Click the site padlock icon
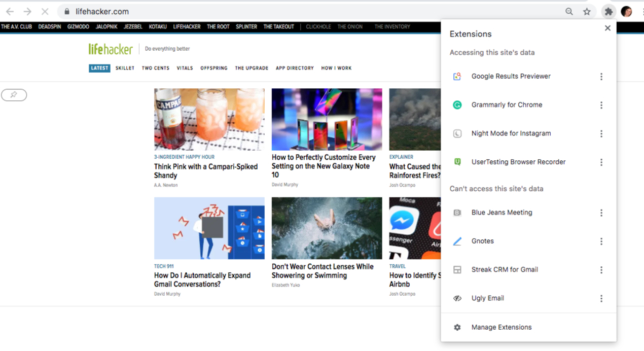Image resolution: width=644 pixels, height=351 pixels. 67,12
